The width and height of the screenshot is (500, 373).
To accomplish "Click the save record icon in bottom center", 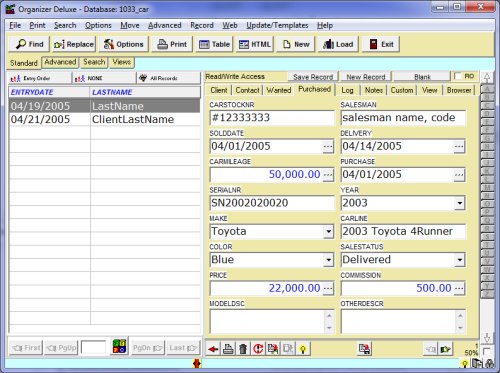I will (365, 349).
